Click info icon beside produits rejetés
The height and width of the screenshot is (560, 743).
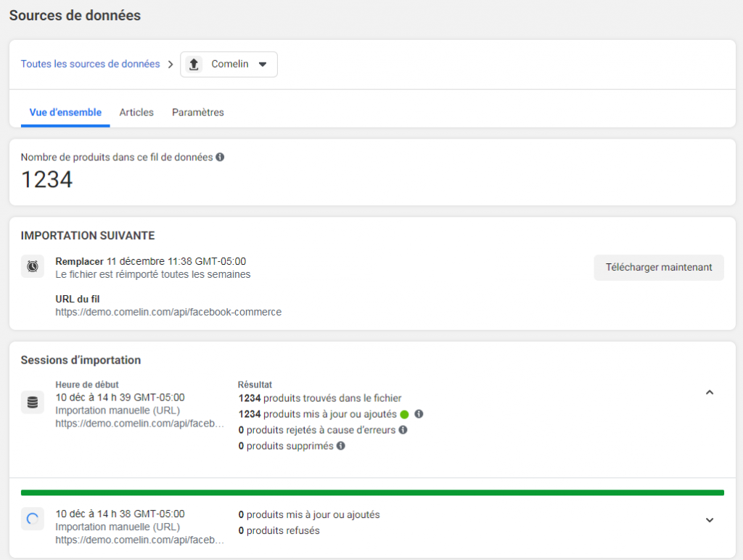click(403, 429)
